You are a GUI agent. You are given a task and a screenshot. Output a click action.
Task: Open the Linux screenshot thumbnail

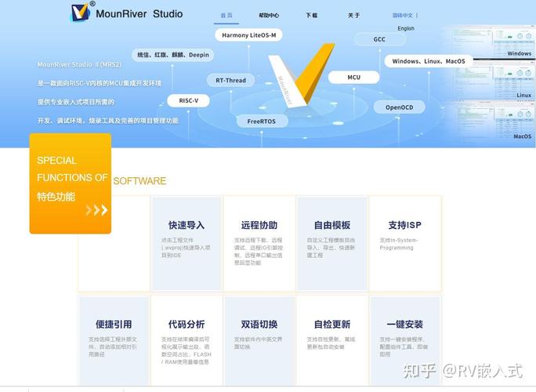click(x=494, y=82)
